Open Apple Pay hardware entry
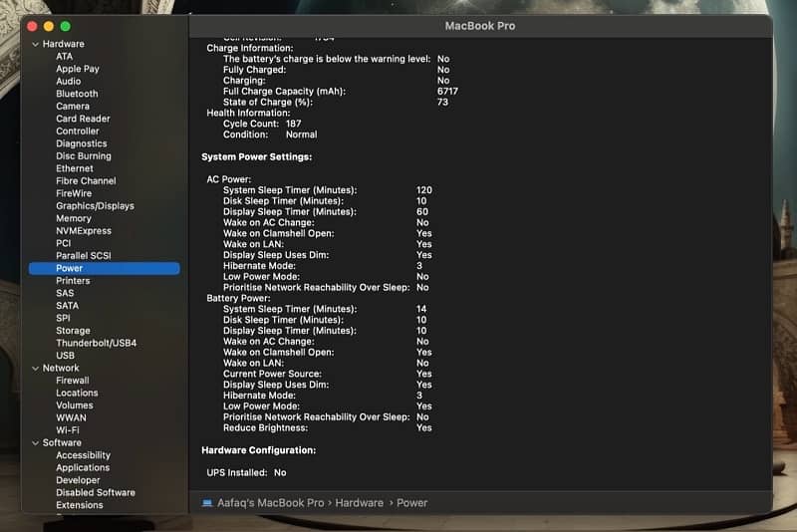The width and height of the screenshot is (797, 532). [x=78, y=69]
